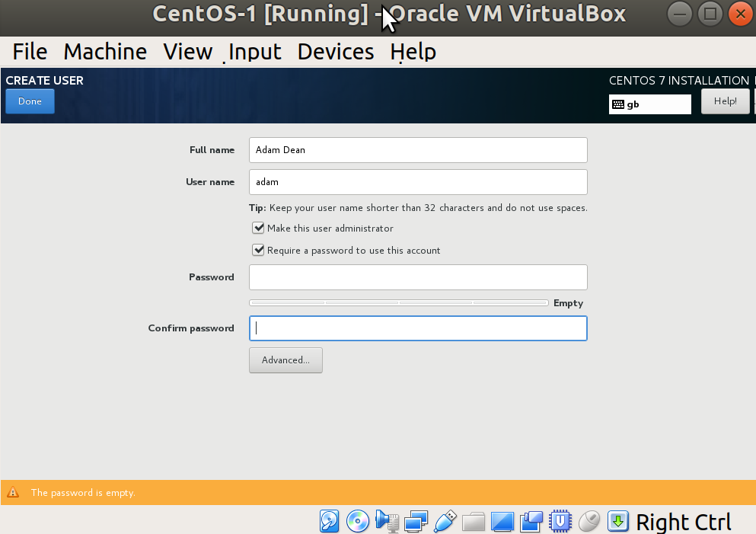Click the CPU virtualization chip icon
This screenshot has width=756, height=534.
pyautogui.click(x=560, y=522)
